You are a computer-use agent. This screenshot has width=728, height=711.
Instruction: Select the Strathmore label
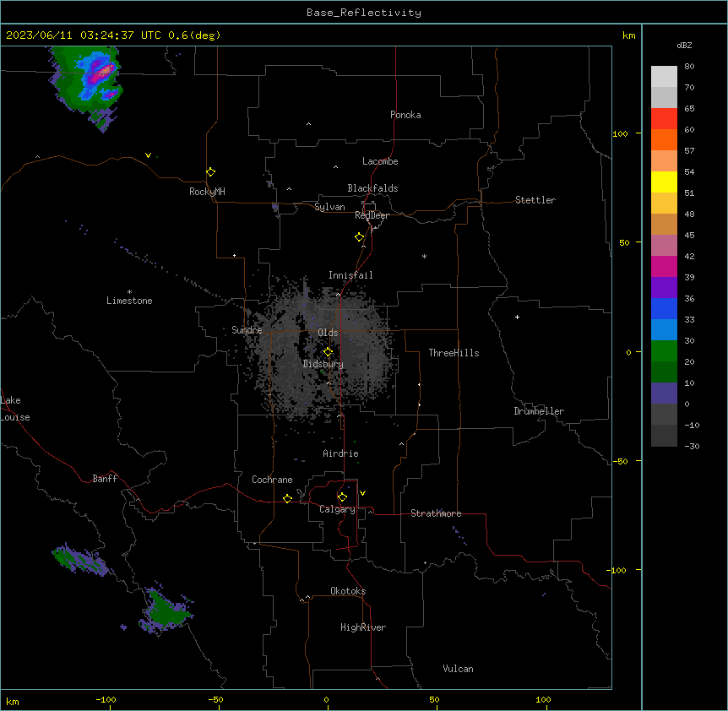pos(436,513)
